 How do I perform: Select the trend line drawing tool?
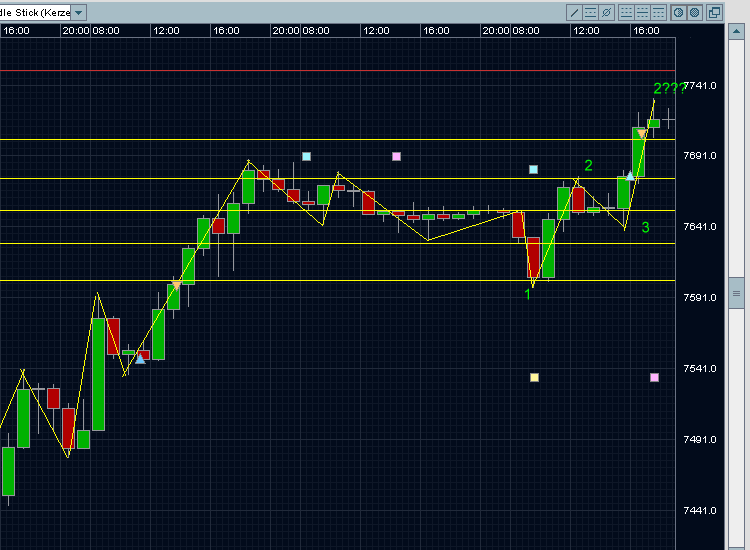click(x=574, y=12)
